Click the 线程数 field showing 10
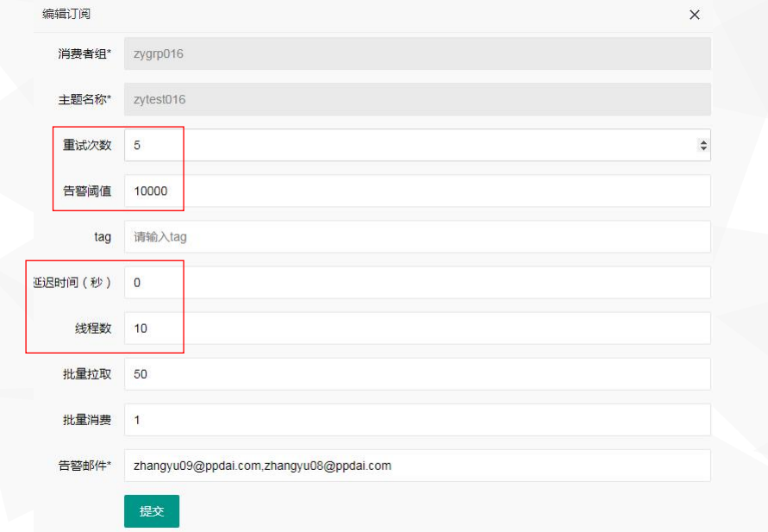Viewport: 768px width, 532px height. coord(417,329)
